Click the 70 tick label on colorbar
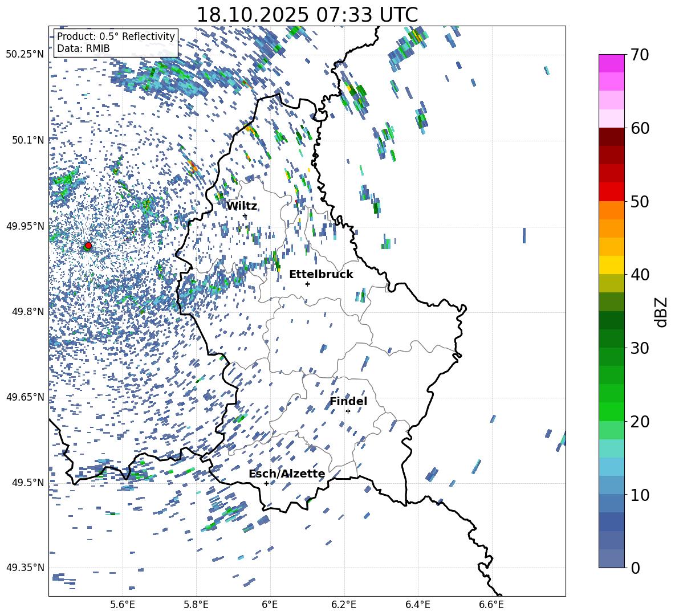The width and height of the screenshot is (675, 616). [640, 55]
